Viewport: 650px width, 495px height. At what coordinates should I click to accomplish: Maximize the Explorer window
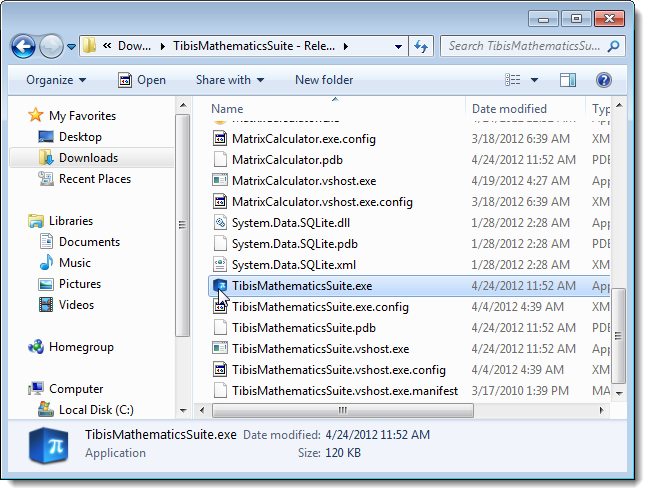coord(576,19)
